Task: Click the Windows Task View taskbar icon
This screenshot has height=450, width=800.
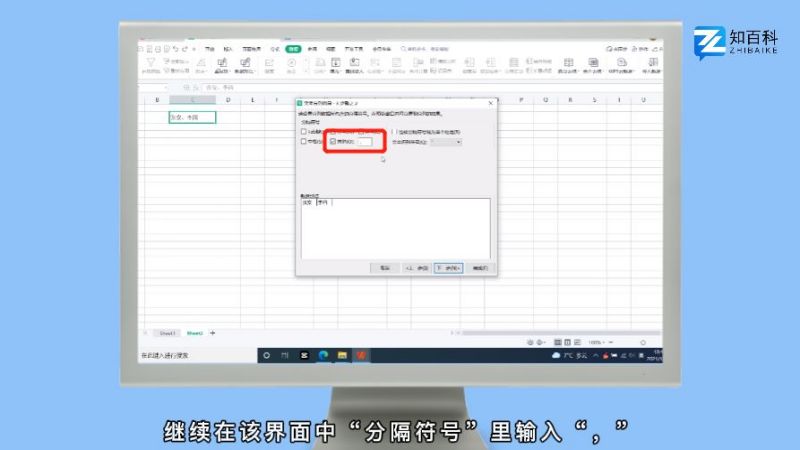Action: [286, 355]
